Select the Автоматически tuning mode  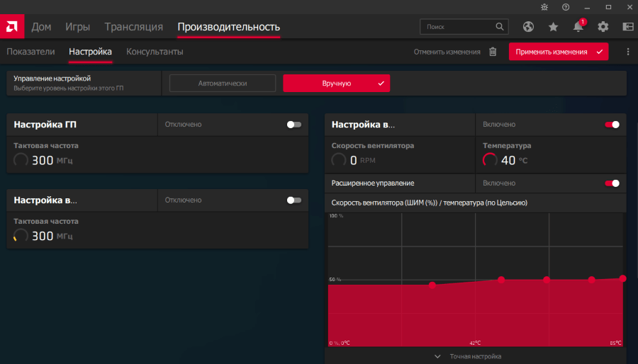(x=223, y=84)
